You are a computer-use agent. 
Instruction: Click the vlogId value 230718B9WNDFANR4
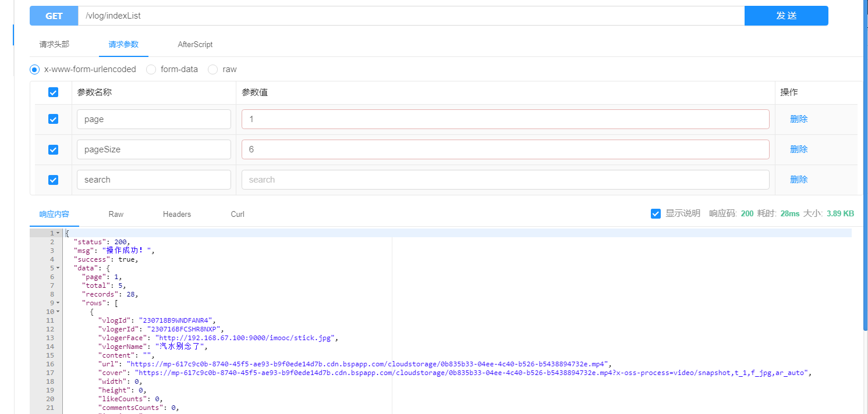tap(176, 320)
